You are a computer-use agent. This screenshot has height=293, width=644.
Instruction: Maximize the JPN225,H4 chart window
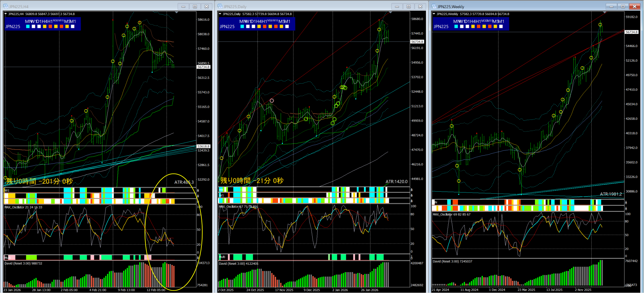195,6
